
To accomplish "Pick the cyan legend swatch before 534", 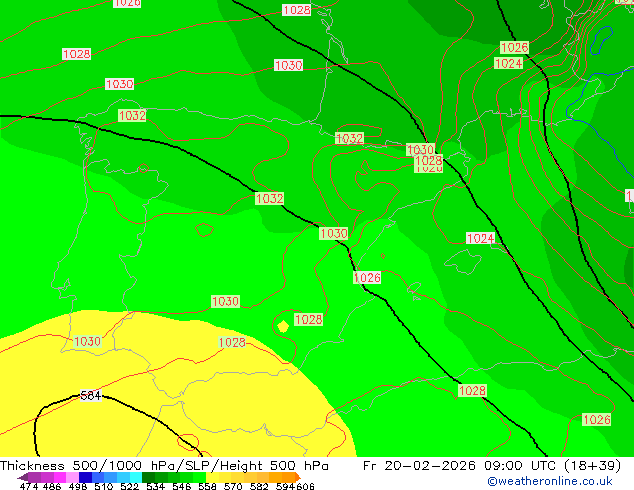I will pos(136,477).
